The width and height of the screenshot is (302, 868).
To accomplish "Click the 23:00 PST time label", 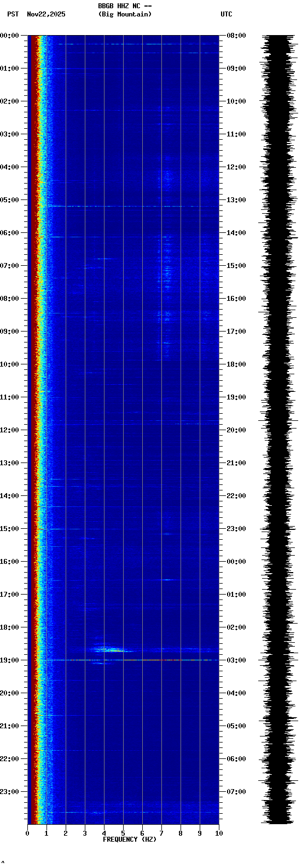I will coord(9,792).
